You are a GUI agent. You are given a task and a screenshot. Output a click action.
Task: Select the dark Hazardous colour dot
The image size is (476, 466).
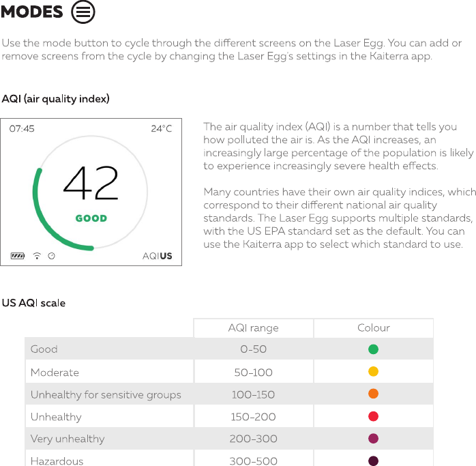373,461
